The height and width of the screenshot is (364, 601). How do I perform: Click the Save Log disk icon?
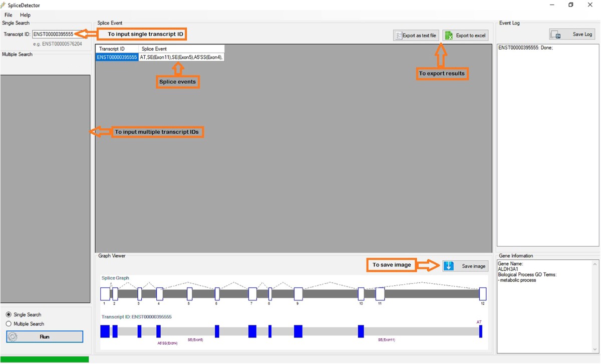[556, 35]
